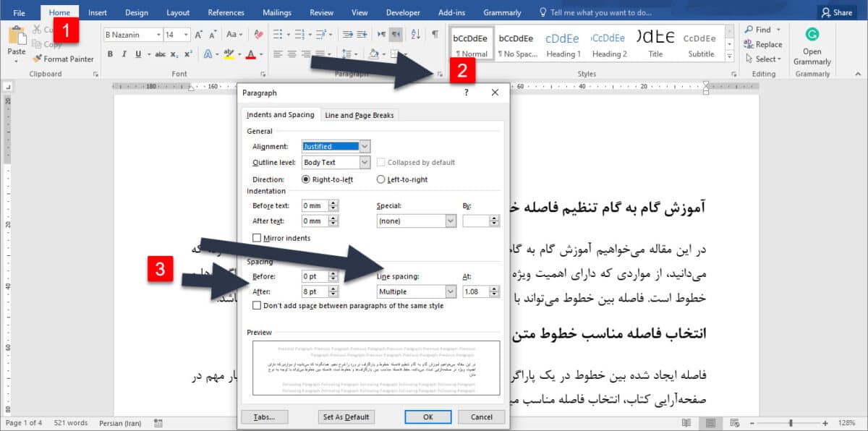Open the font size 14 dropdown
Screen dimensions: 868x431
187,35
